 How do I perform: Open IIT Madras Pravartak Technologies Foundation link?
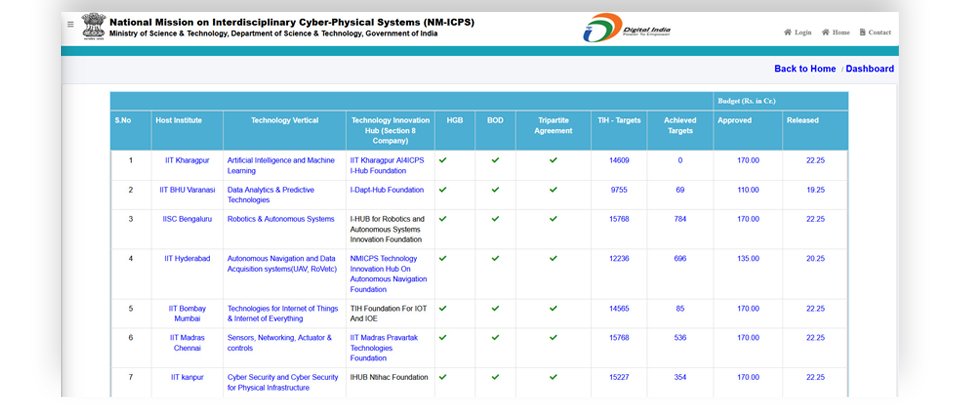click(x=384, y=348)
